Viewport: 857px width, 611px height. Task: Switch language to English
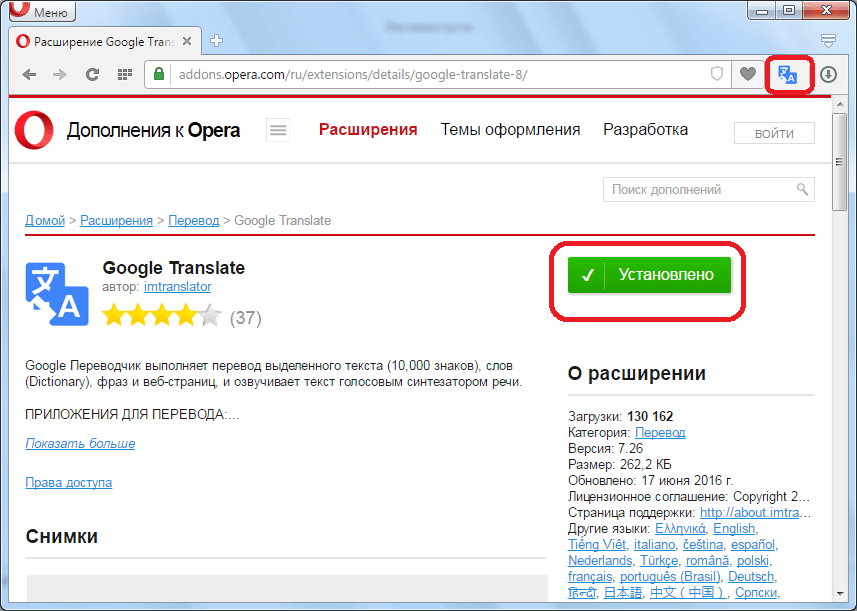(x=734, y=528)
